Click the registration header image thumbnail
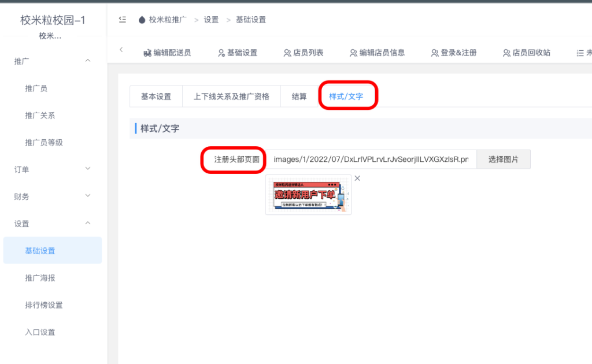Viewport: 592px width, 364px height. pyautogui.click(x=308, y=194)
